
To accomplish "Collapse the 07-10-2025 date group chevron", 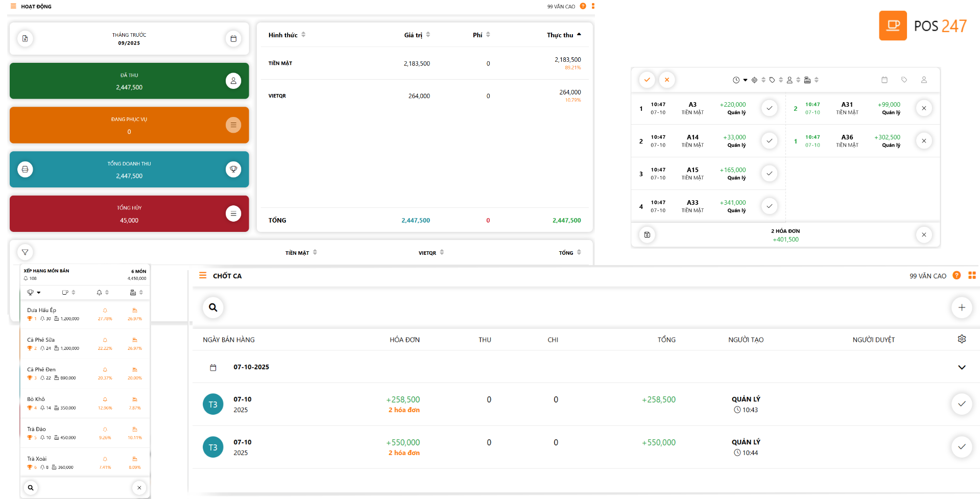I will coord(962,367).
